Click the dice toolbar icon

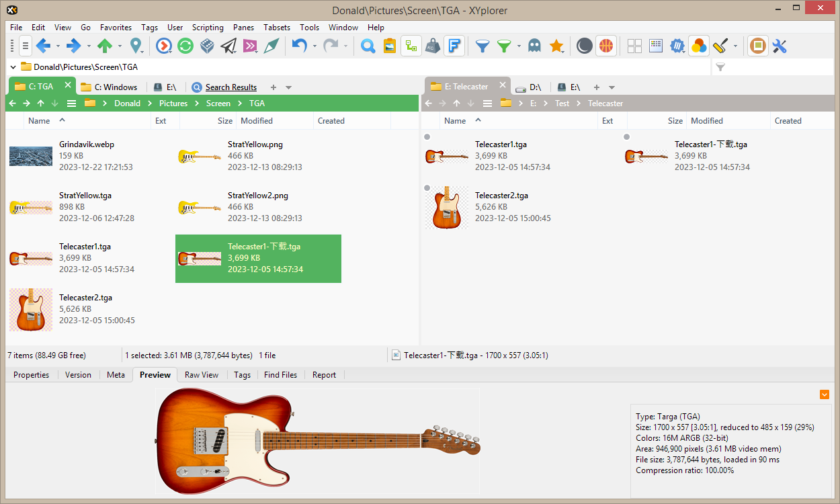coord(207,46)
